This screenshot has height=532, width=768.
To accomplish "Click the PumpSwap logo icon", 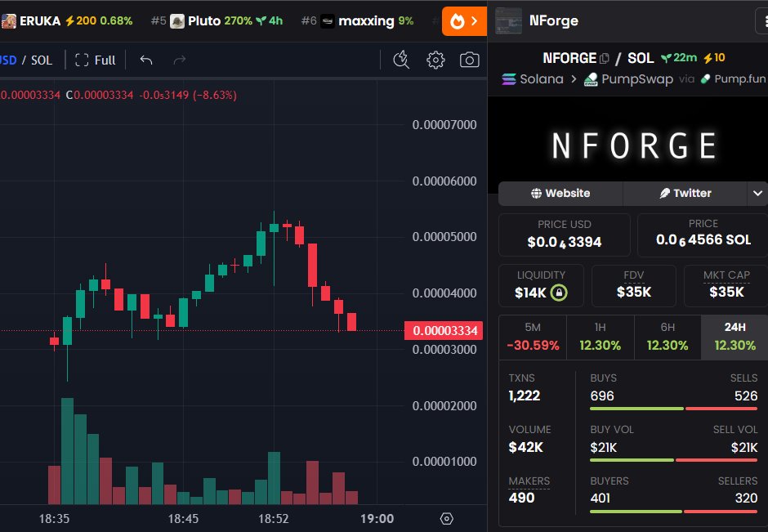I will (591, 79).
